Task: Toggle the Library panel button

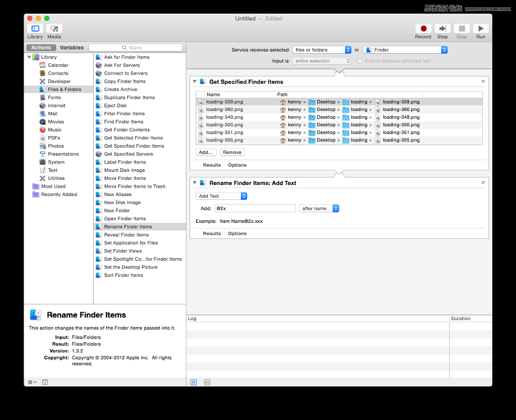Action: pyautogui.click(x=35, y=28)
